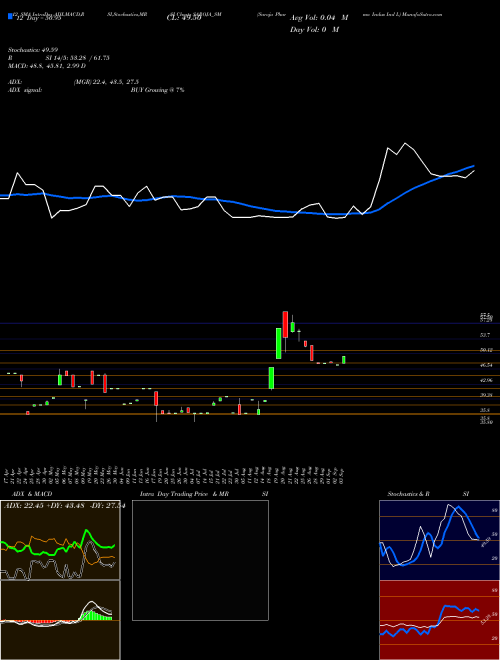Select the 'Avg Vol: 0.04 M' label

(319, 18)
